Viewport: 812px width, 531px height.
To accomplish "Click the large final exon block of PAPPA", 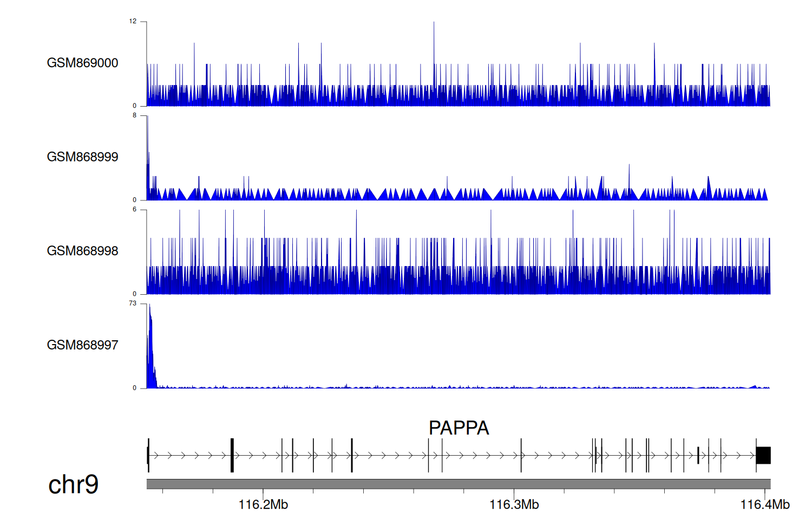I will pos(763,455).
